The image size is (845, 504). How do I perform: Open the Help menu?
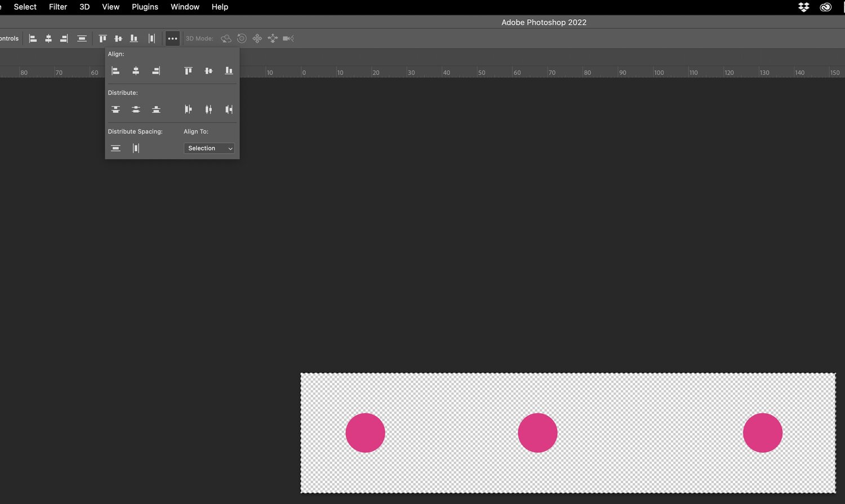pos(220,7)
